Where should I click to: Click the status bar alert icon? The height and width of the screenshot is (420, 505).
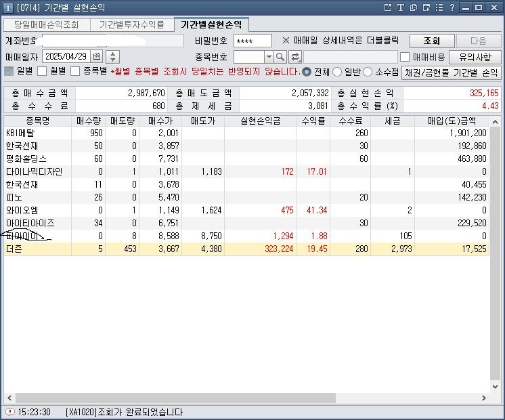[x=10, y=412]
